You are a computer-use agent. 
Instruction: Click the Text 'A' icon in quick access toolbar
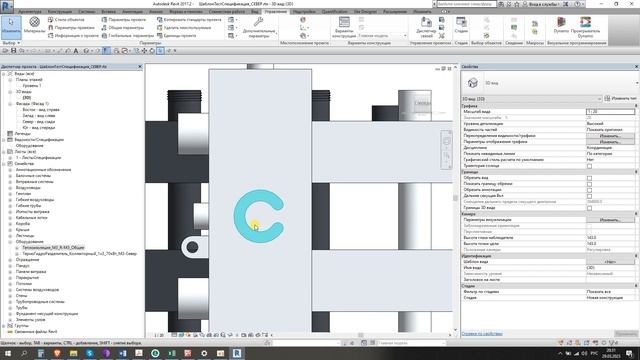(x=76, y=51)
